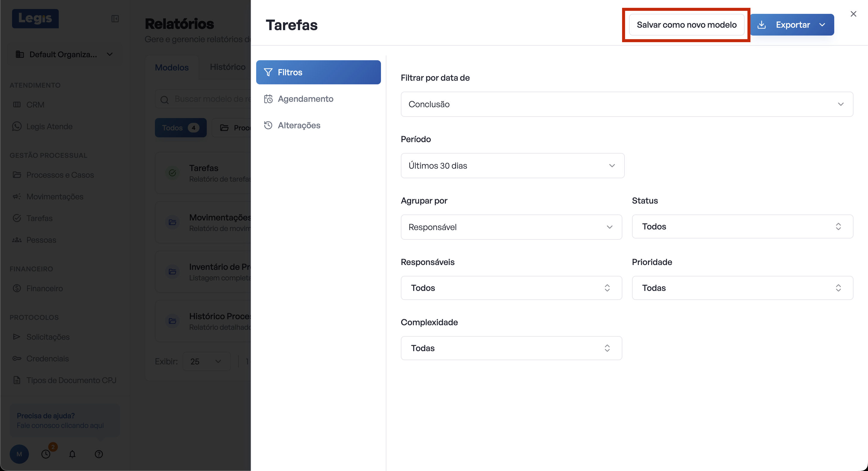Image resolution: width=868 pixels, height=471 pixels.
Task: Open the recent activity clock icon
Action: coord(46,454)
